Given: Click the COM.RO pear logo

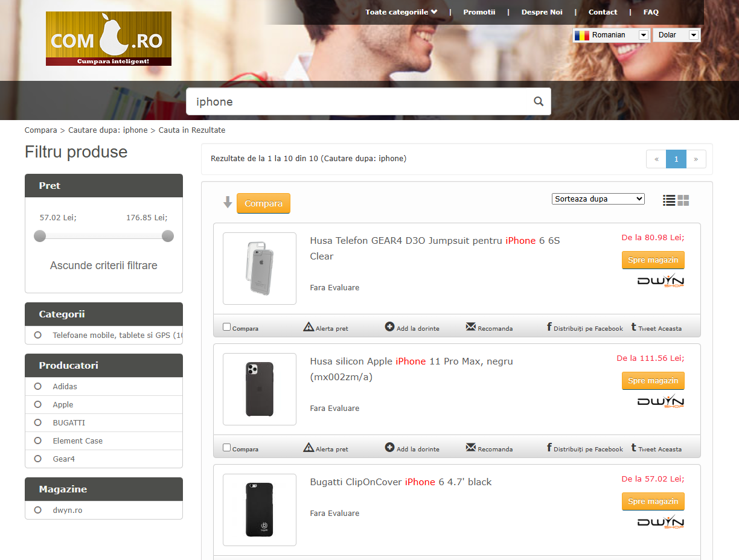Looking at the screenshot, I should [109, 39].
